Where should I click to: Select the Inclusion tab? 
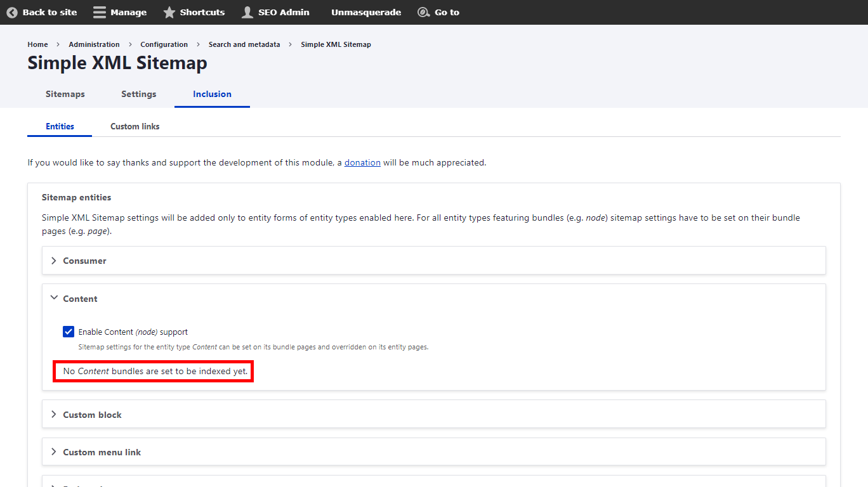tap(212, 94)
